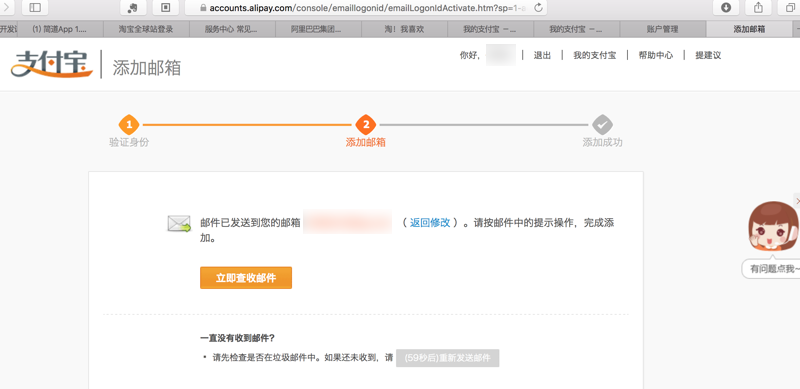
Task: Show all tabs overview icon
Action: pyautogui.click(x=790, y=7)
